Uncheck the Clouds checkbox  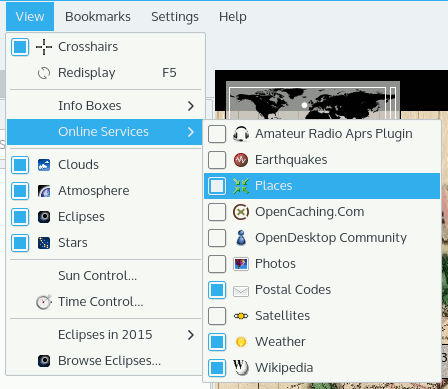20,165
